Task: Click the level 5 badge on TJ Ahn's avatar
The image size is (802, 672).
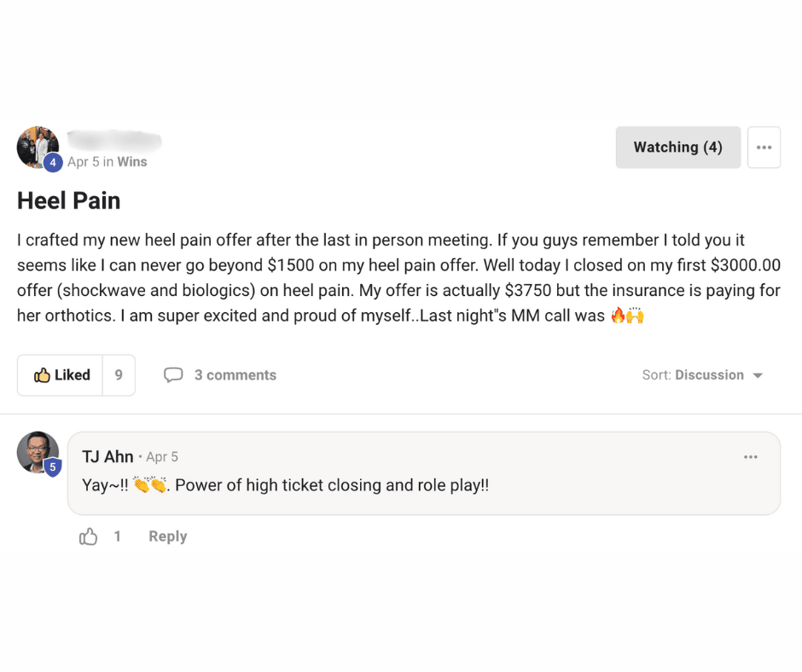Action: (x=53, y=466)
